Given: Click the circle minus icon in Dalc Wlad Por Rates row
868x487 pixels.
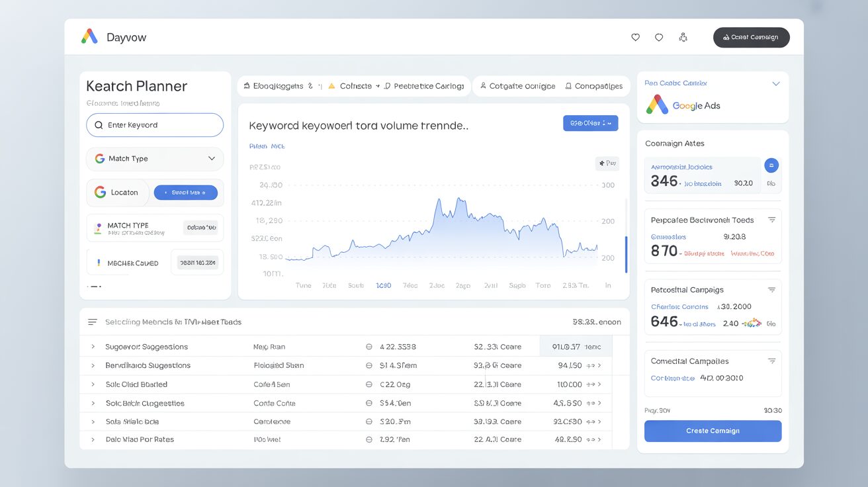Looking at the screenshot, I should (x=369, y=439).
